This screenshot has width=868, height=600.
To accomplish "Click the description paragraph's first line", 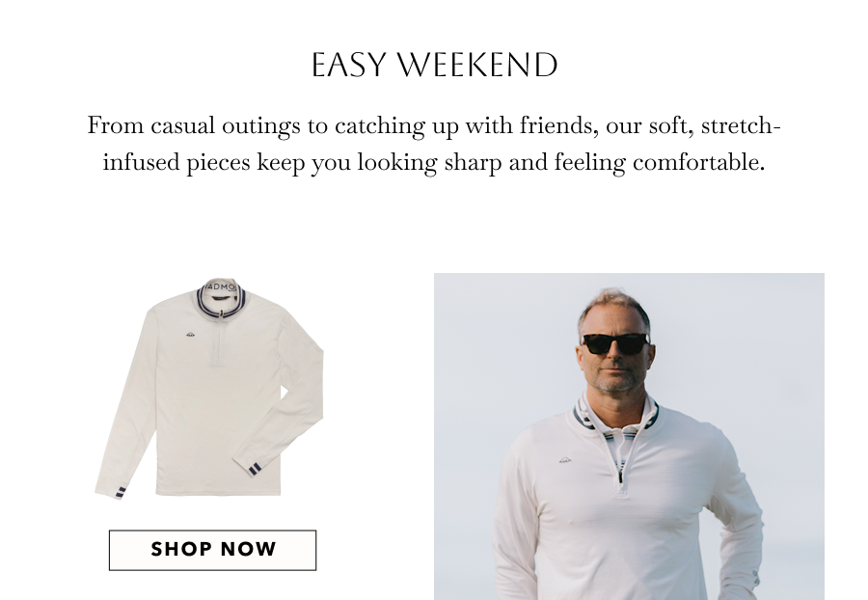I will (x=434, y=125).
